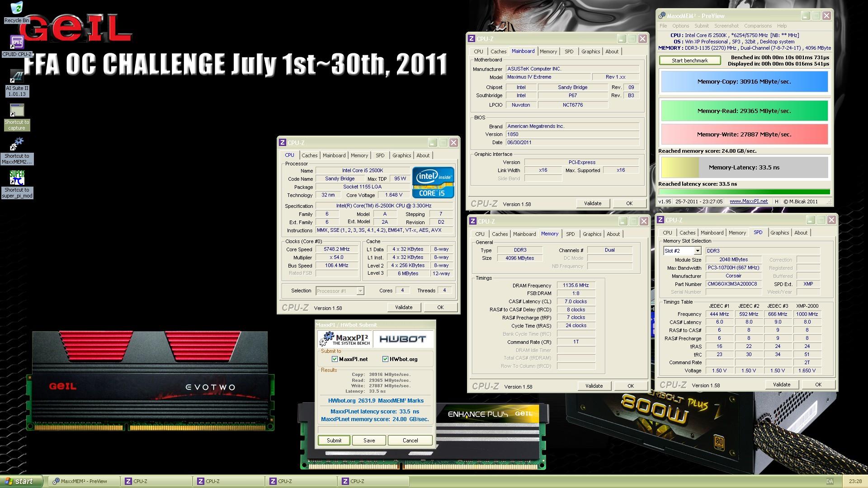Click the first CPU-Z taskbar button

coord(156,481)
